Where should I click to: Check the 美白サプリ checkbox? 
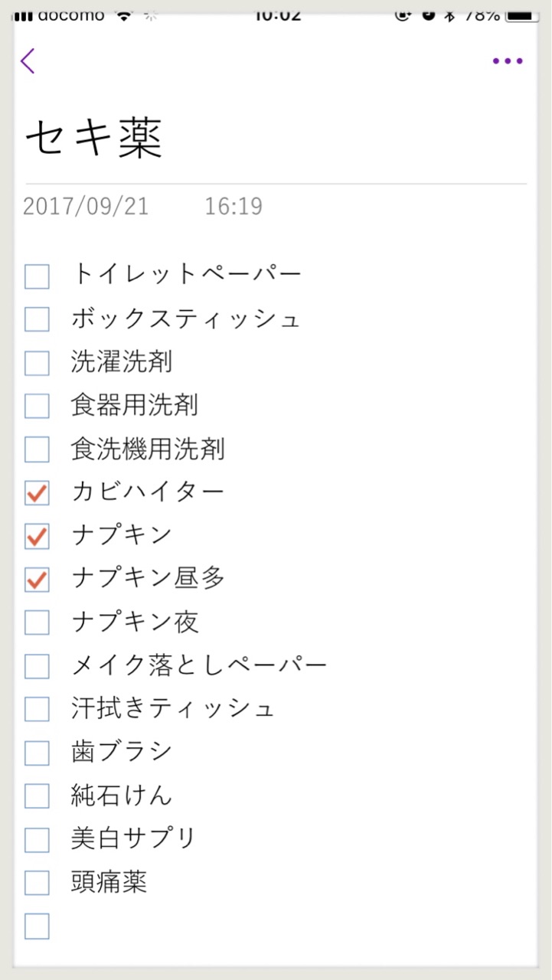click(x=37, y=840)
